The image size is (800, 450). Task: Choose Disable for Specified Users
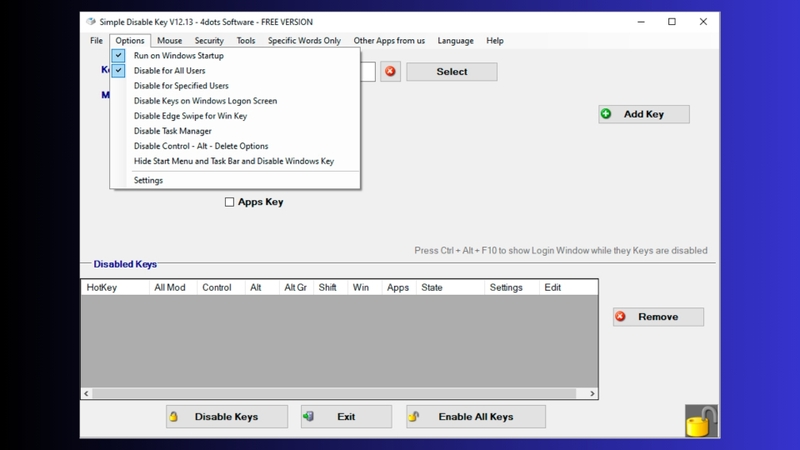click(x=235, y=86)
